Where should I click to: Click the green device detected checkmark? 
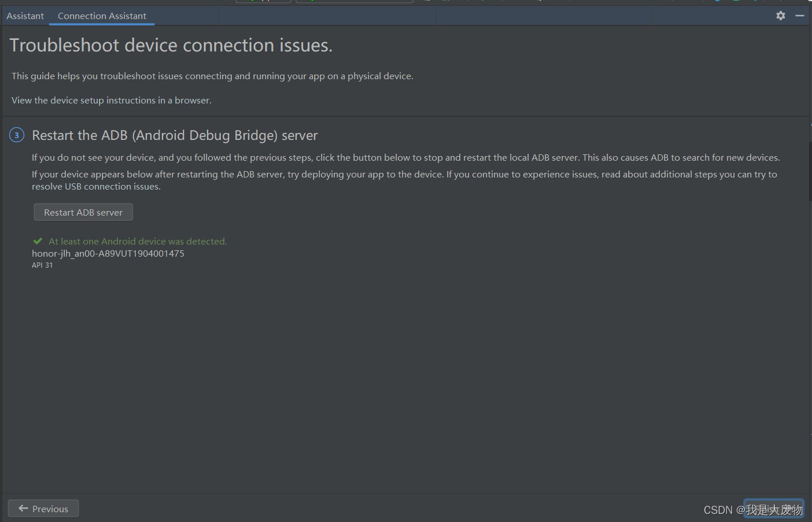pyautogui.click(x=38, y=240)
